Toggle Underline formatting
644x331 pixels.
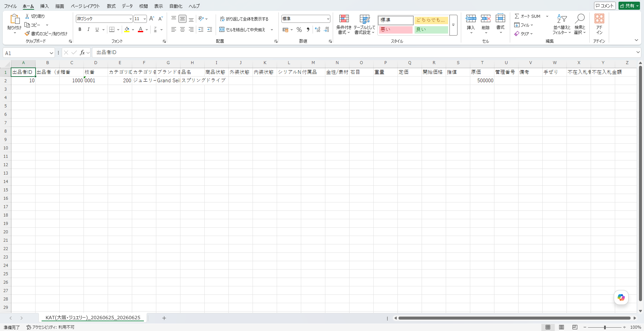97,30
